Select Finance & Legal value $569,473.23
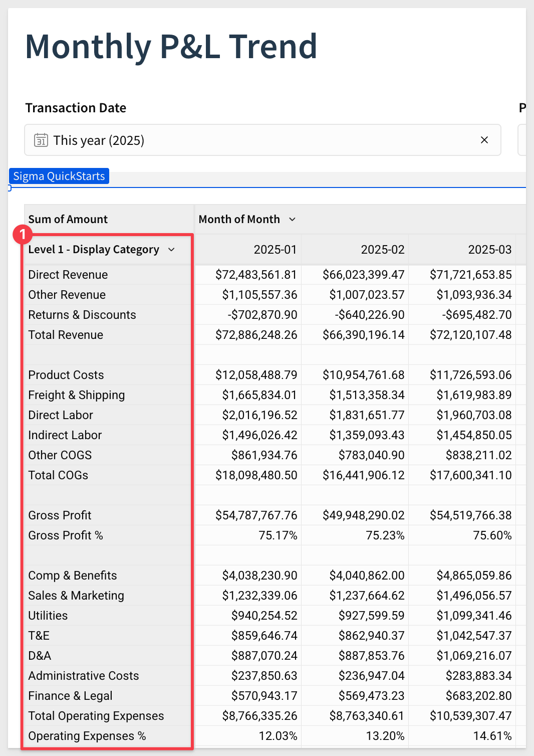Image resolution: width=534 pixels, height=756 pixels. click(x=372, y=696)
